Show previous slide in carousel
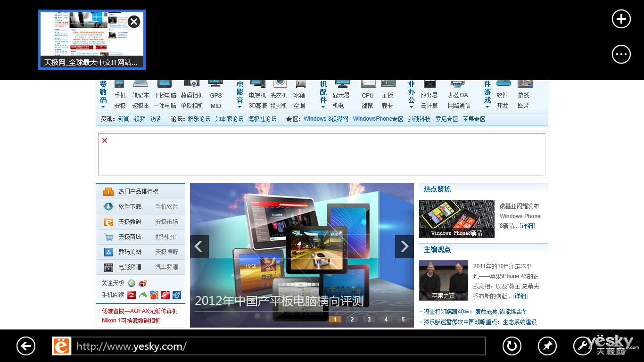The height and width of the screenshot is (362, 644). (x=199, y=247)
